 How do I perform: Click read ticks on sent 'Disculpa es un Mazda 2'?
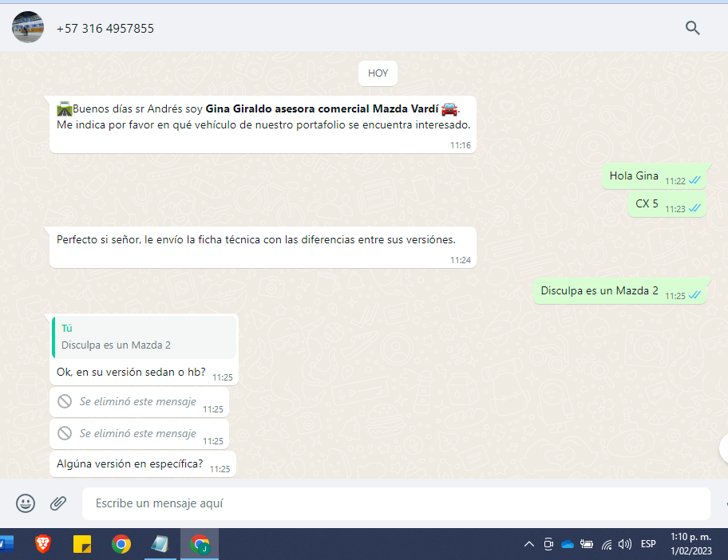point(694,295)
